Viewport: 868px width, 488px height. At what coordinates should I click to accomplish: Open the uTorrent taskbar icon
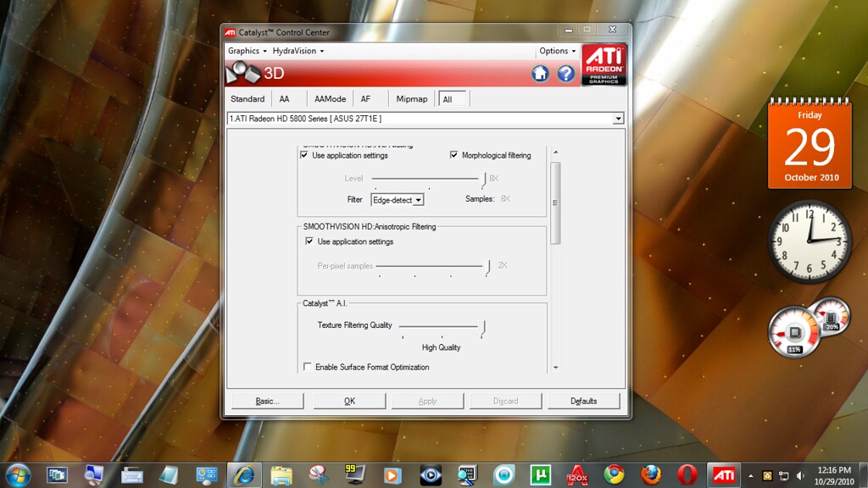540,475
